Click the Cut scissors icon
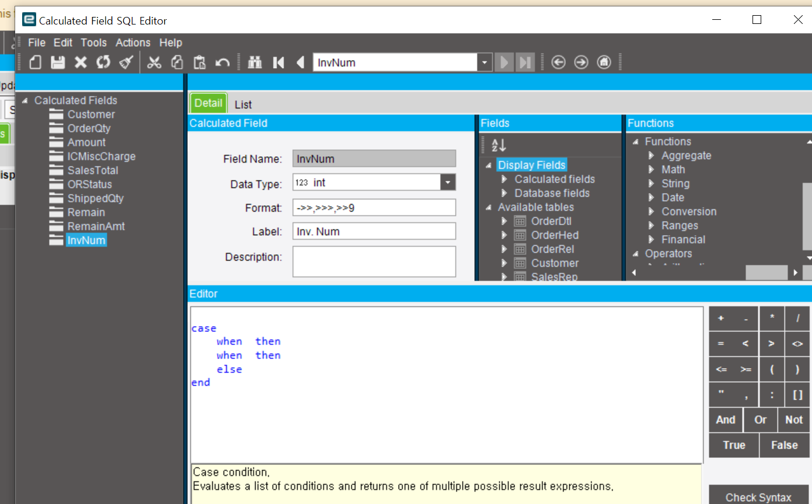This screenshot has height=504, width=812. (x=154, y=62)
